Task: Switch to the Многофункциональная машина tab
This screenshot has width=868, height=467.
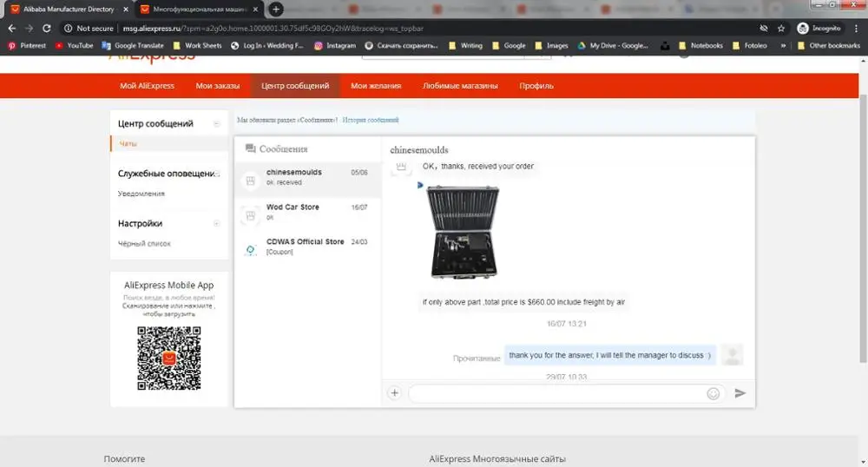Action: pyautogui.click(x=200, y=10)
